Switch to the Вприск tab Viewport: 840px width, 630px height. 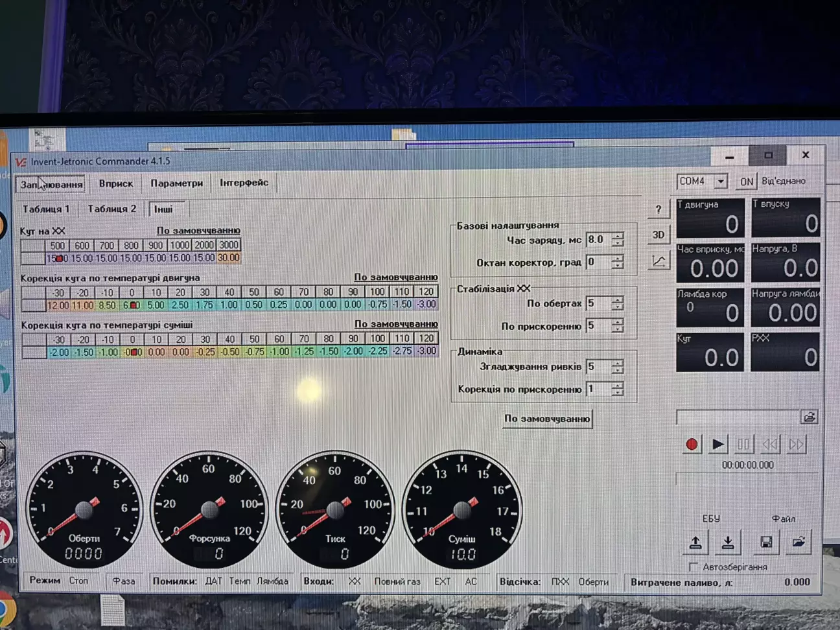tap(116, 183)
